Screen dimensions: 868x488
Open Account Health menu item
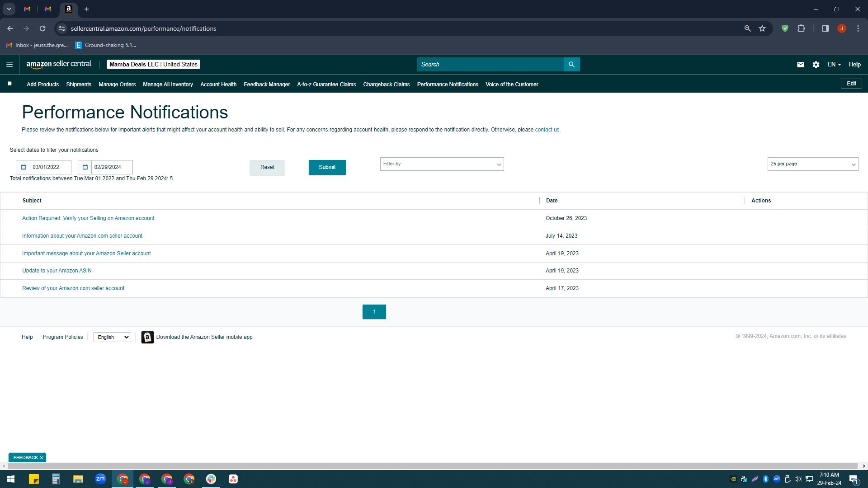tap(218, 84)
